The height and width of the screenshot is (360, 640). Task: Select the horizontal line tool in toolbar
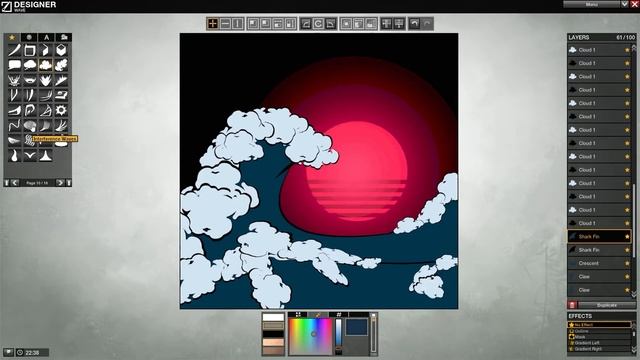(225, 24)
